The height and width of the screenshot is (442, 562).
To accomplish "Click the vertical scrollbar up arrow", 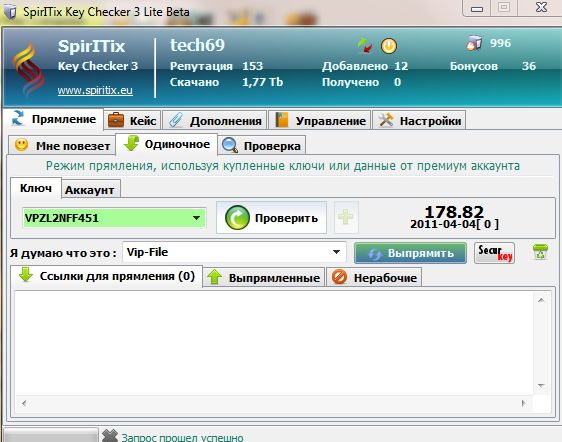I will pyautogui.click(x=541, y=300).
